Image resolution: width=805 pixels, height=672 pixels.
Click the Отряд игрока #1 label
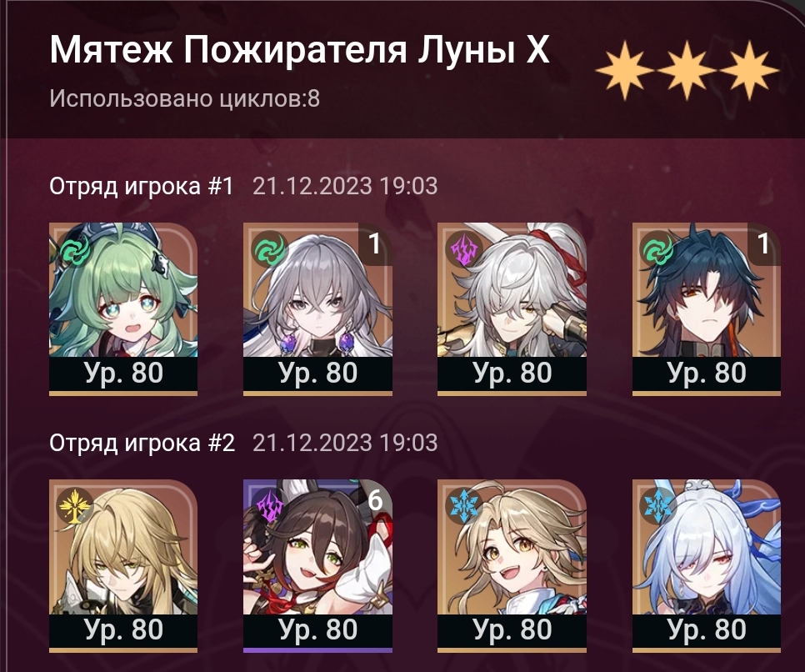point(141,186)
